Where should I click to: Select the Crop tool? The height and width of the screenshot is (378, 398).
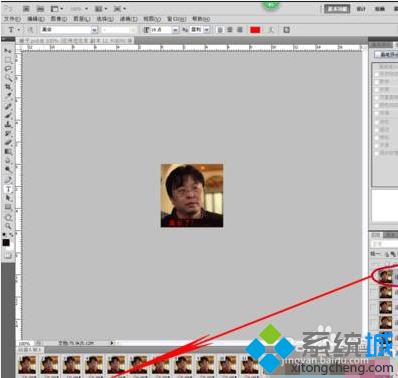(8, 87)
